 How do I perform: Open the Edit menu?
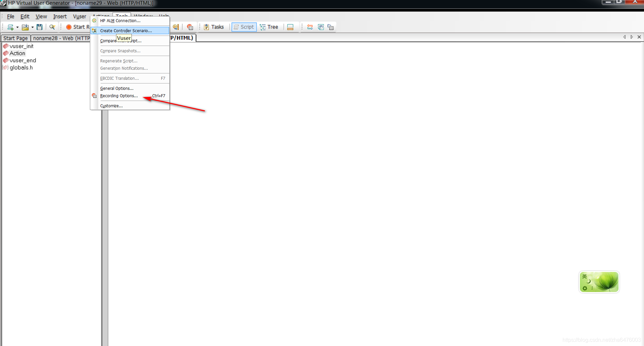pyautogui.click(x=25, y=16)
